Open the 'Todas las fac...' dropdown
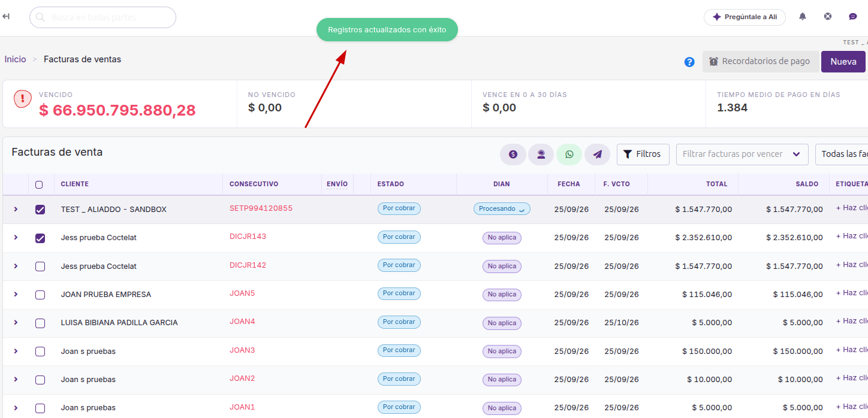The height and width of the screenshot is (418, 868). point(842,154)
